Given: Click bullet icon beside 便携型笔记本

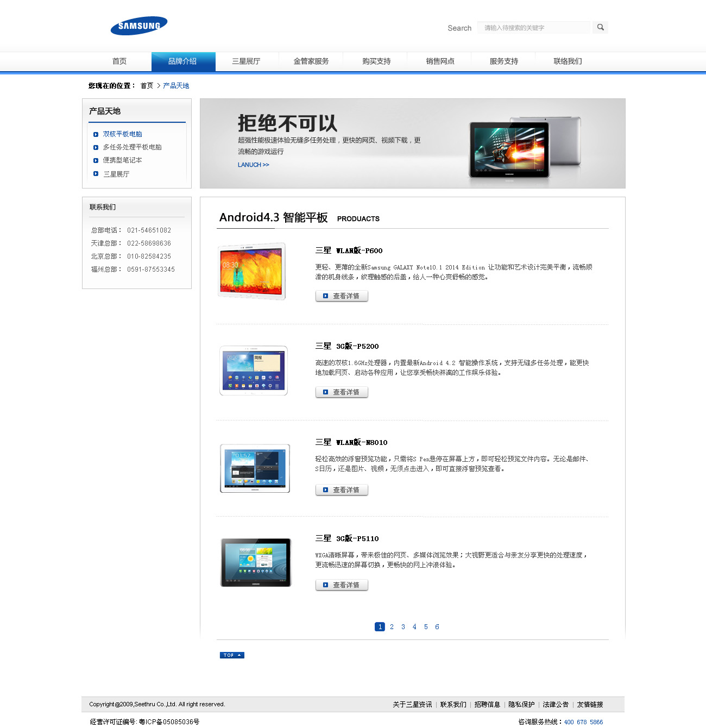Looking at the screenshot, I should click(x=96, y=160).
